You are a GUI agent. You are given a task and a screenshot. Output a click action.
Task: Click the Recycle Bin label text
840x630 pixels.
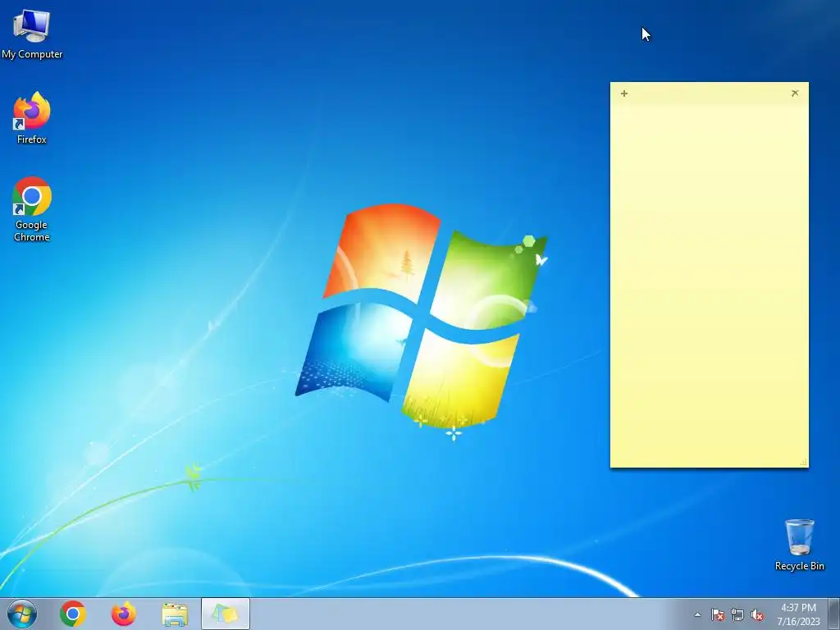click(799, 566)
